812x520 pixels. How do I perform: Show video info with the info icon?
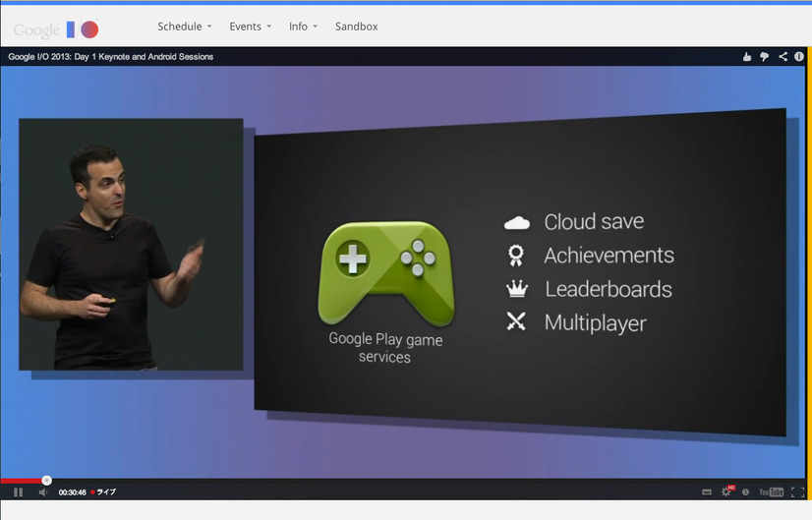(799, 56)
